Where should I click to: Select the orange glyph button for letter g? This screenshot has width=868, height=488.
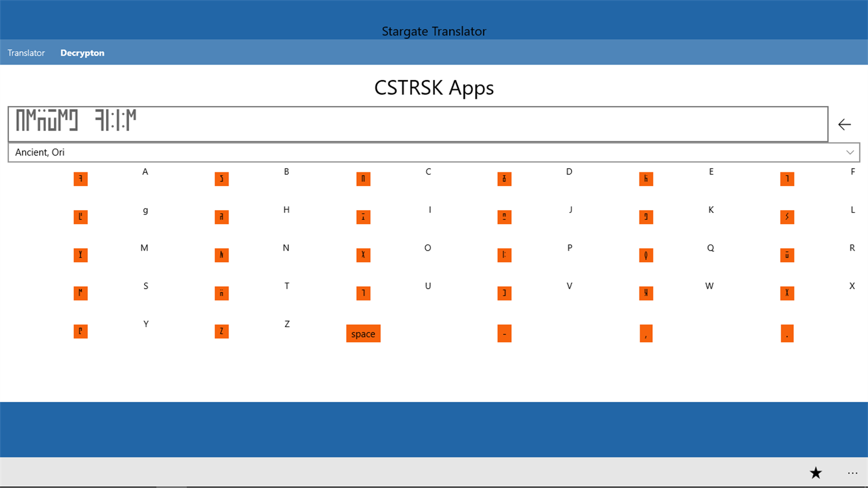[x=81, y=217]
